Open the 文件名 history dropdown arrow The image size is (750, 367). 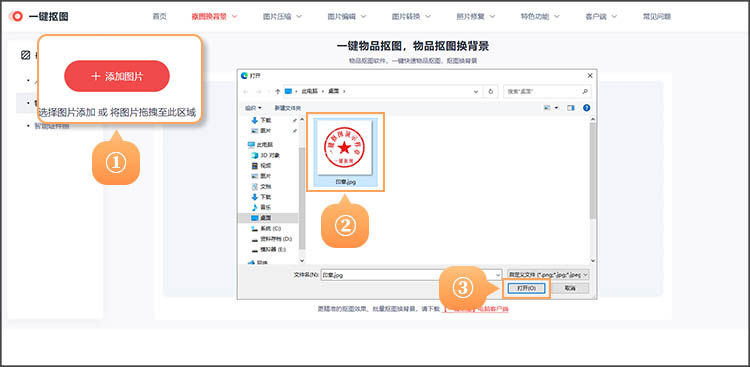click(x=498, y=275)
